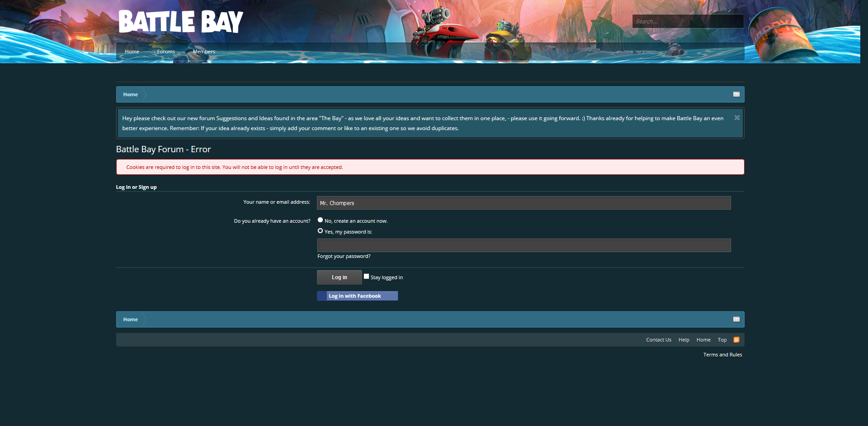Click into the password input field
This screenshot has height=426, width=868.
point(524,245)
